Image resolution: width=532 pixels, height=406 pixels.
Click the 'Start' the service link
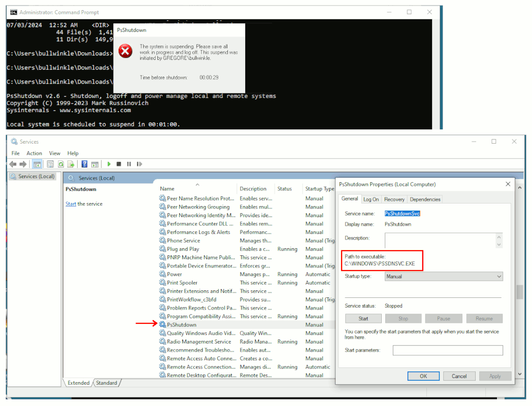71,204
